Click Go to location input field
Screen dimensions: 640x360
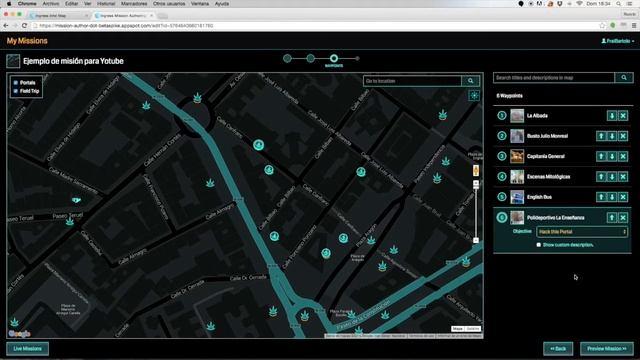tap(412, 81)
